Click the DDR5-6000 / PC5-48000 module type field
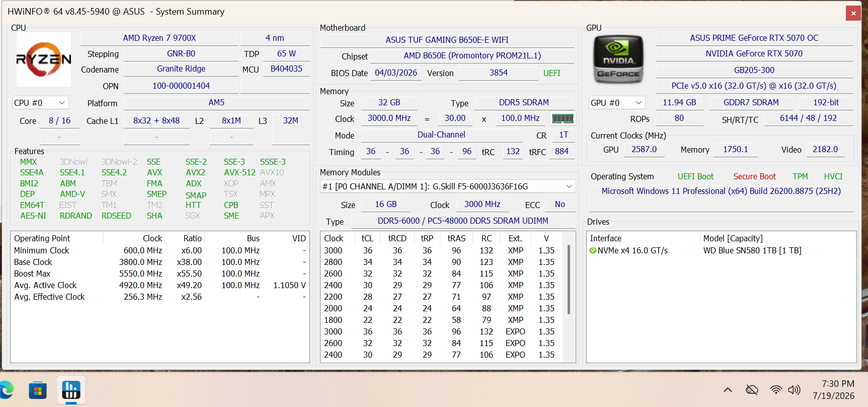 click(x=463, y=221)
